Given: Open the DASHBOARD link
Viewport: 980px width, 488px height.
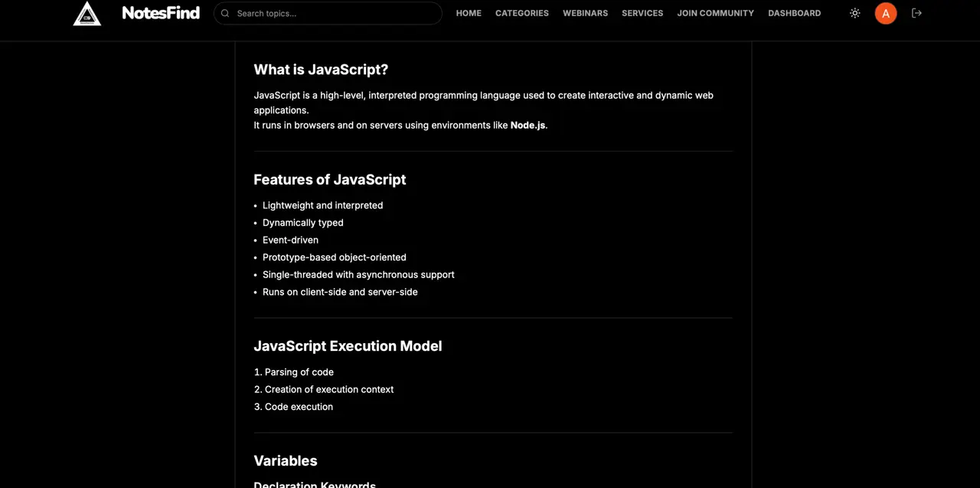Looking at the screenshot, I should (x=794, y=13).
